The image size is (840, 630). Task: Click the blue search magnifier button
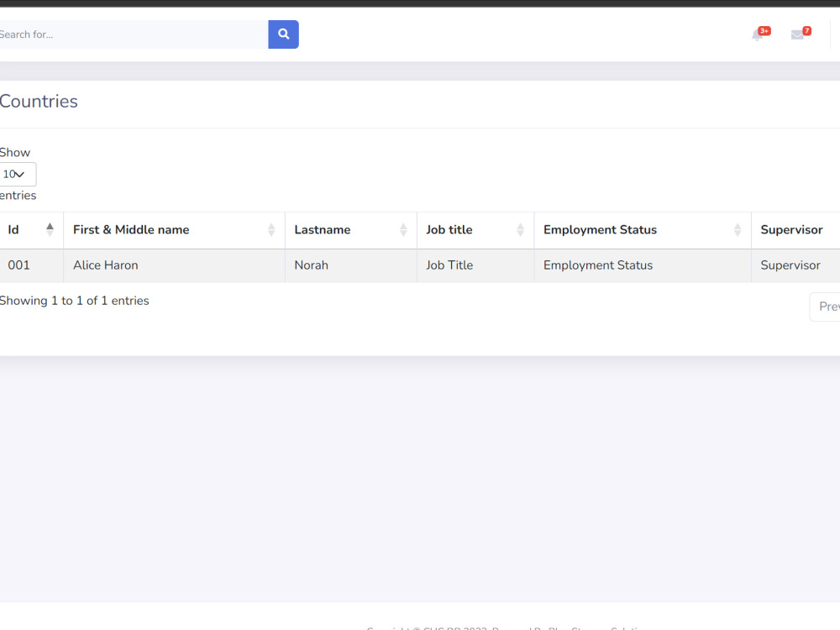[x=283, y=34]
